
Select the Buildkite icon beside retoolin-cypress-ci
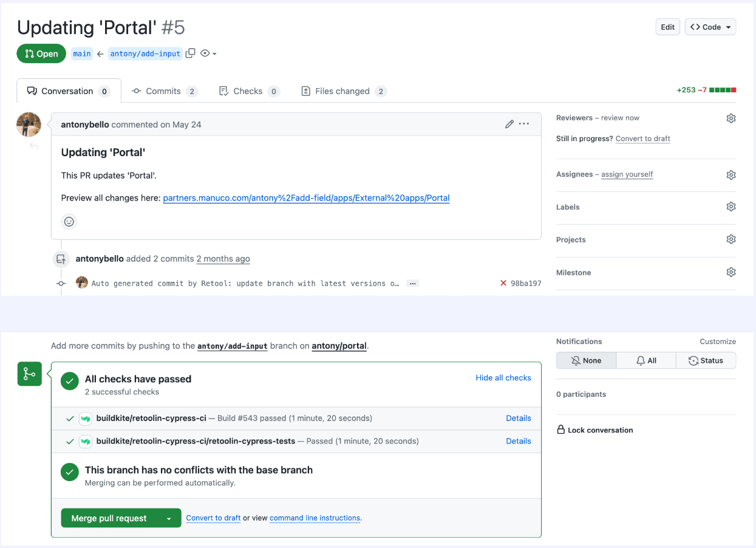tap(86, 418)
